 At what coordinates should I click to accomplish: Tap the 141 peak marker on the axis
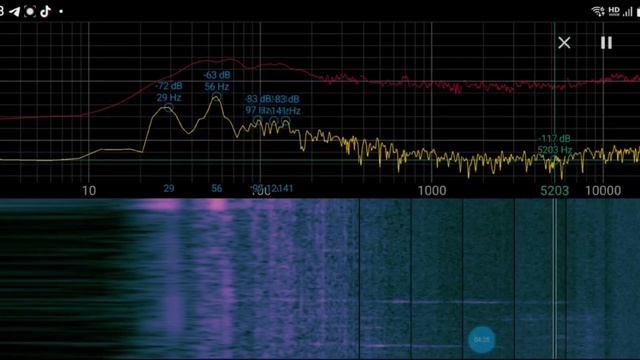click(x=286, y=188)
